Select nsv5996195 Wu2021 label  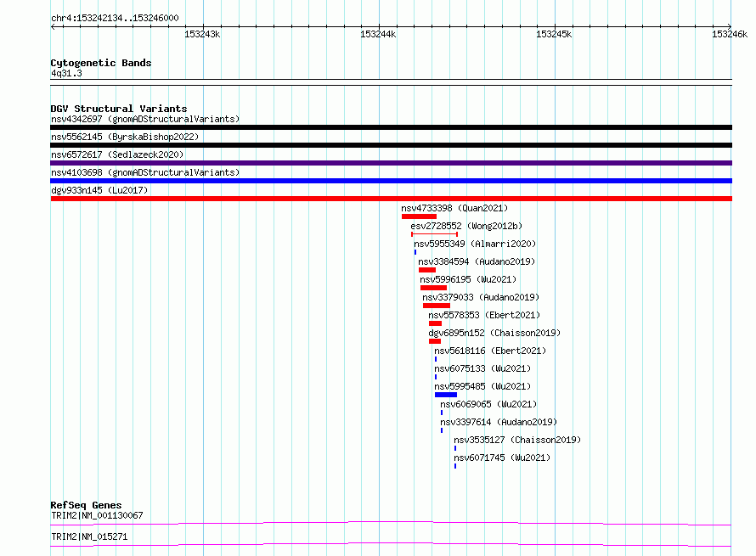coord(468,279)
